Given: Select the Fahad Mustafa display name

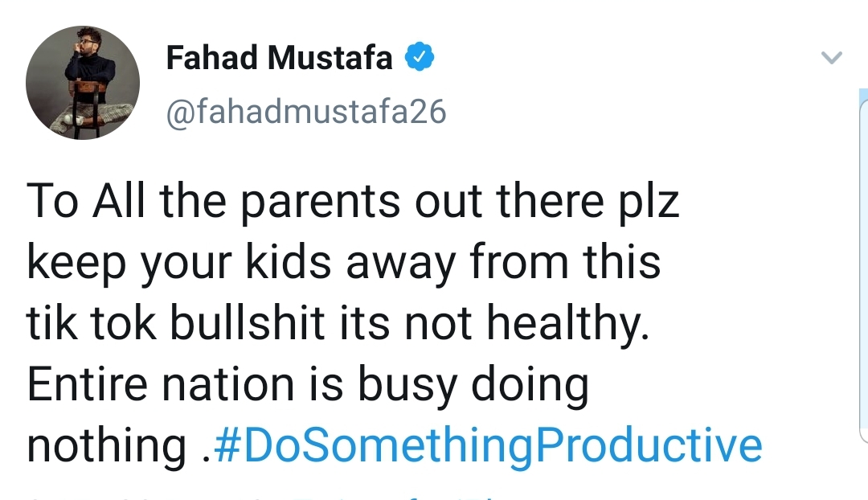Looking at the screenshot, I should (280, 57).
